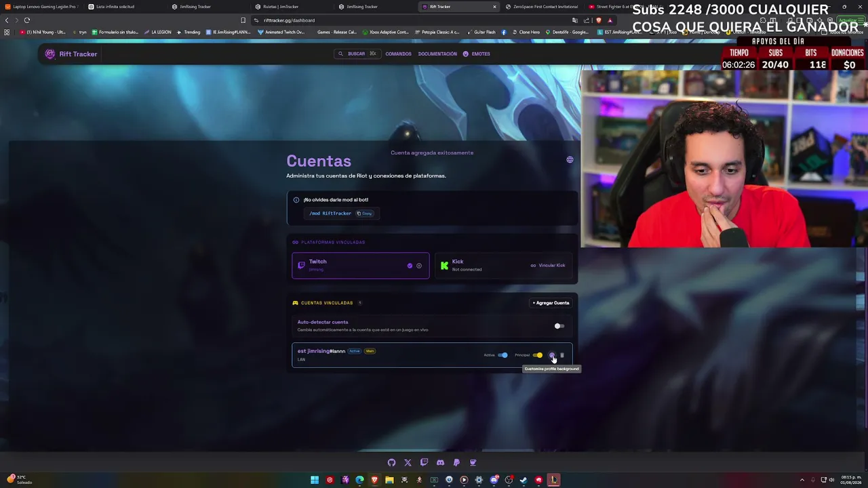Image resolution: width=868 pixels, height=488 pixels.
Task: Open the Guitar Flash bookmark
Action: click(x=481, y=32)
